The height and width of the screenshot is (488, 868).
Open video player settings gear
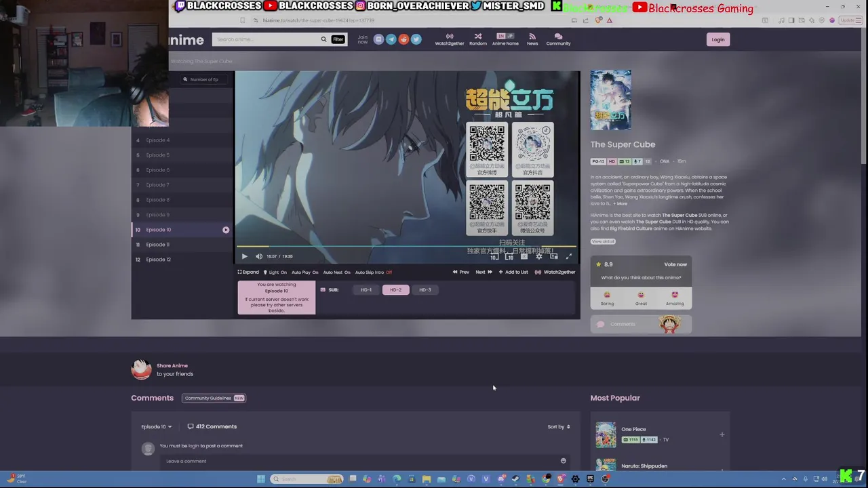click(x=539, y=257)
